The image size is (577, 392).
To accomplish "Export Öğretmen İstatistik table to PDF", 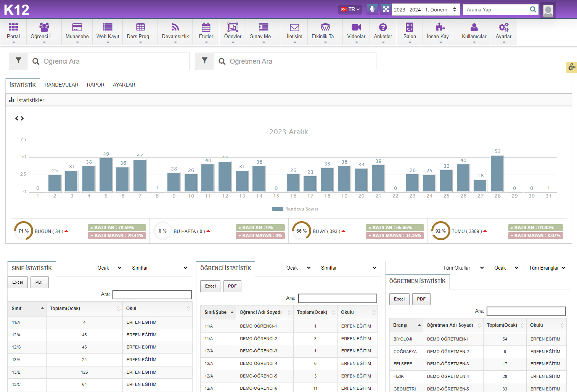I will click(421, 299).
